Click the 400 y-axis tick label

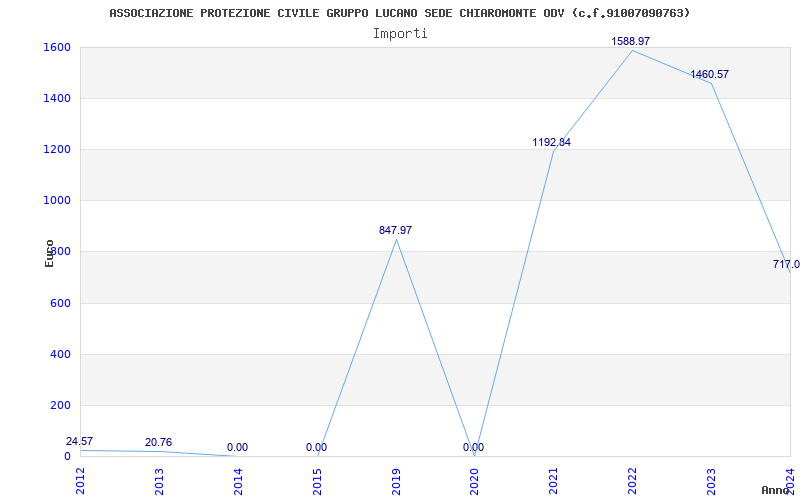pyautogui.click(x=60, y=355)
